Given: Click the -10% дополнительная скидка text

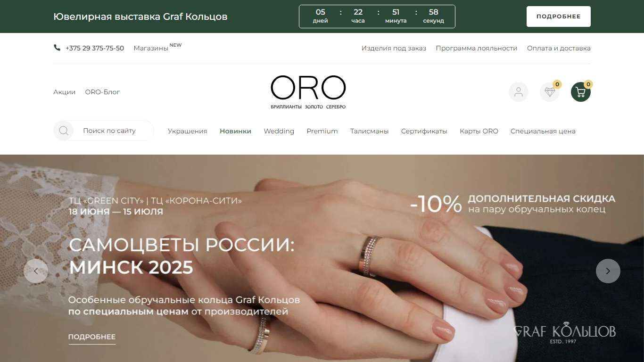Looking at the screenshot, I should pos(512,204).
